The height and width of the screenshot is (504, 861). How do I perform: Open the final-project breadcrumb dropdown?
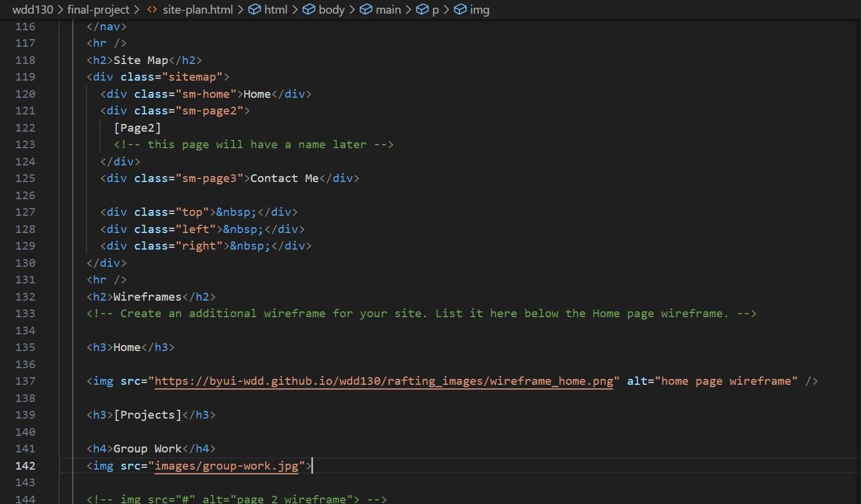[98, 9]
